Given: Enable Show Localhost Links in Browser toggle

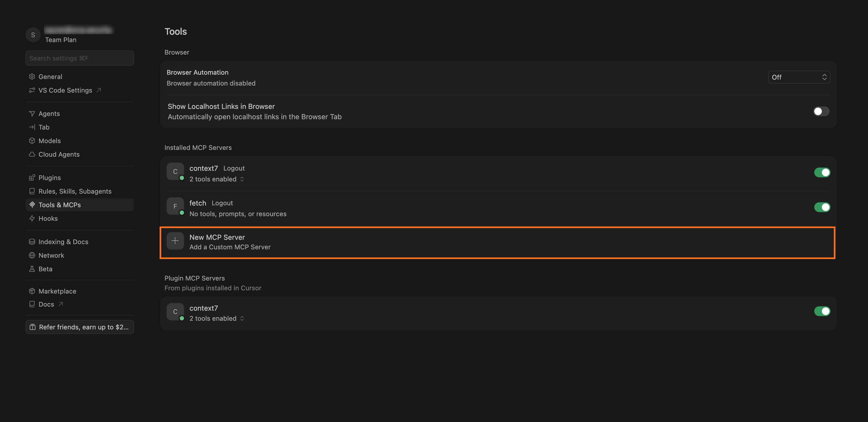Looking at the screenshot, I should 821,111.
